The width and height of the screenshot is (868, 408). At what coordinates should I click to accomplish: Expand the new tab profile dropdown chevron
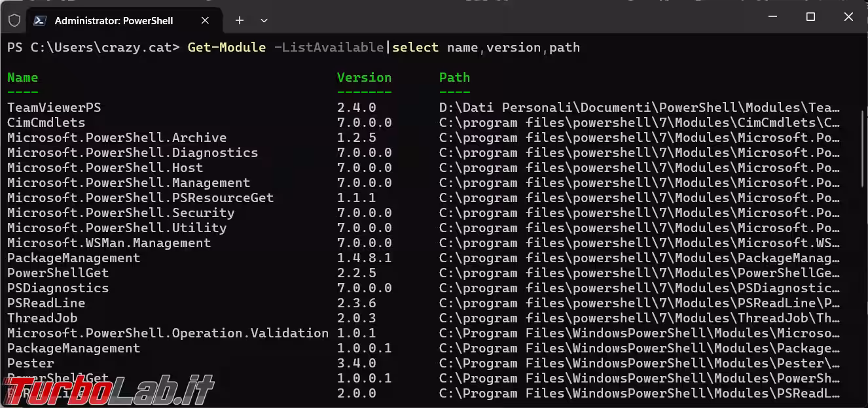pyautogui.click(x=264, y=20)
